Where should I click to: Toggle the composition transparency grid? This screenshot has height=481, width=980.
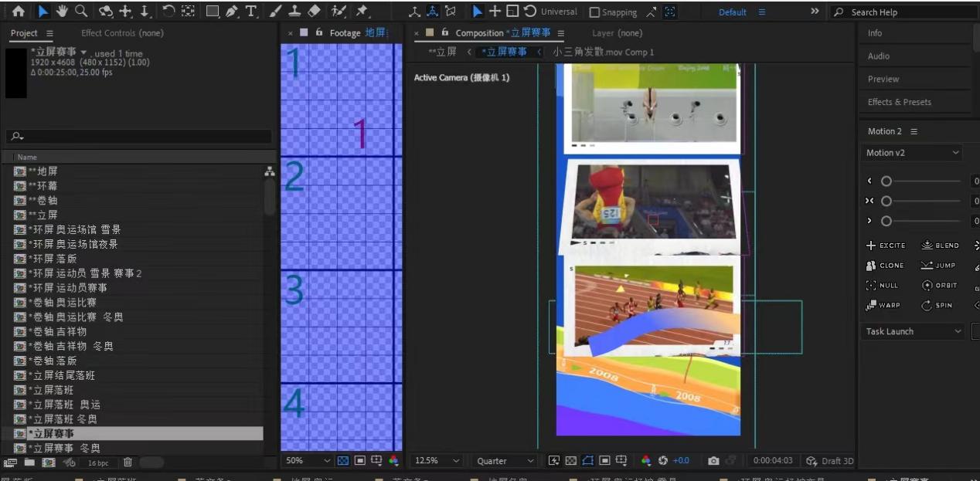(570, 461)
